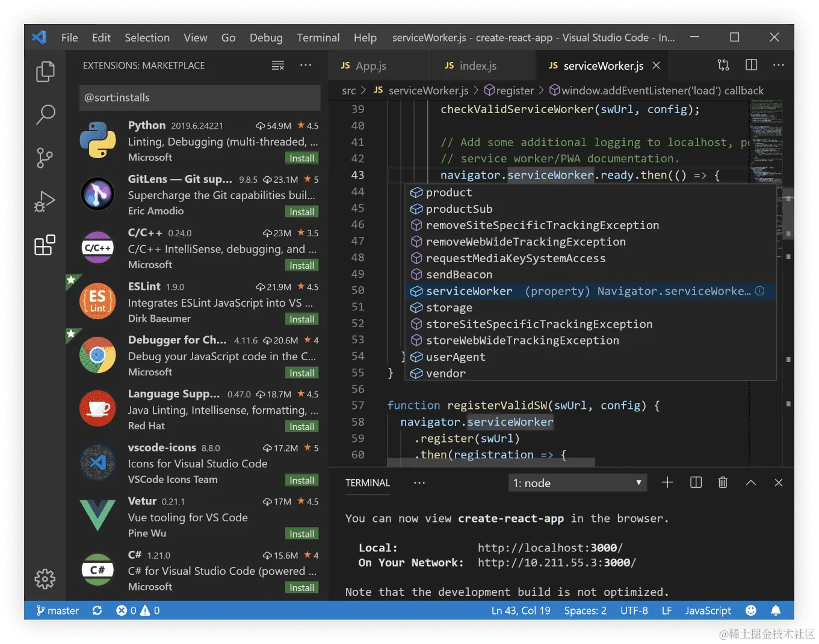This screenshot has width=819, height=644.
Task: Open the register breadcrumb dropdown
Action: click(515, 90)
